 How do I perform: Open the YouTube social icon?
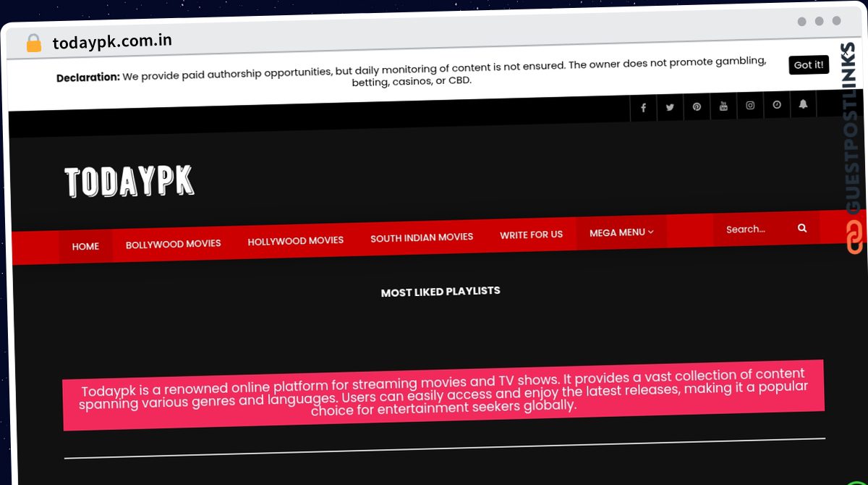723,106
